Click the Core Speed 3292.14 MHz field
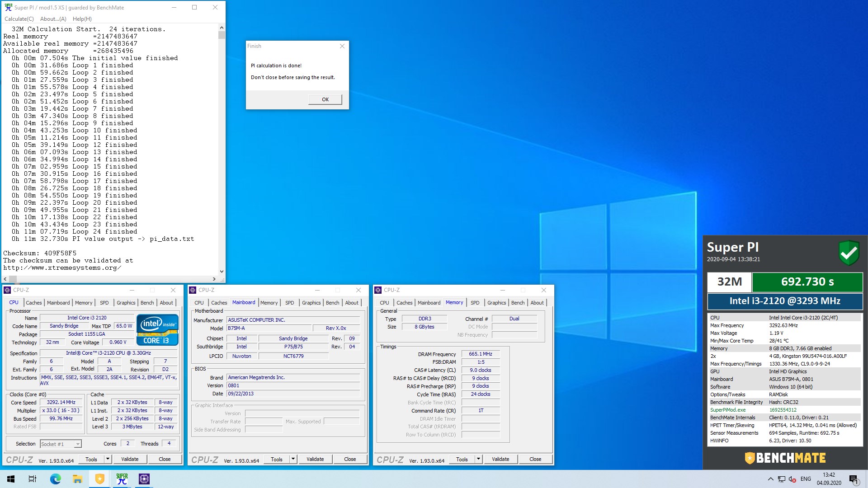 (x=61, y=402)
